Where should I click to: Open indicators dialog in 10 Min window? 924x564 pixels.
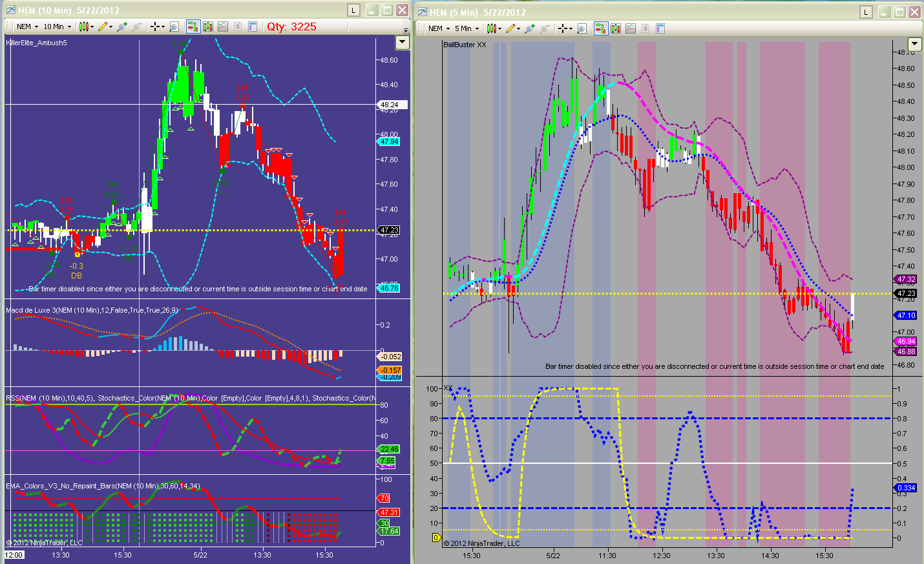208,26
